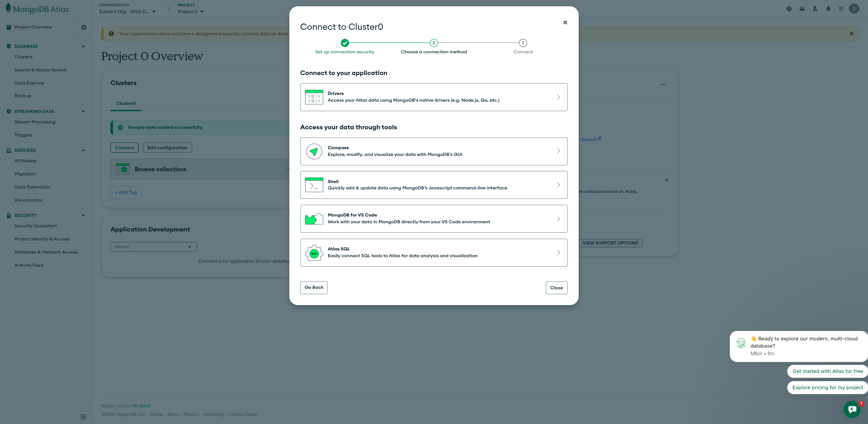Open the notifications bell icon

(x=828, y=9)
